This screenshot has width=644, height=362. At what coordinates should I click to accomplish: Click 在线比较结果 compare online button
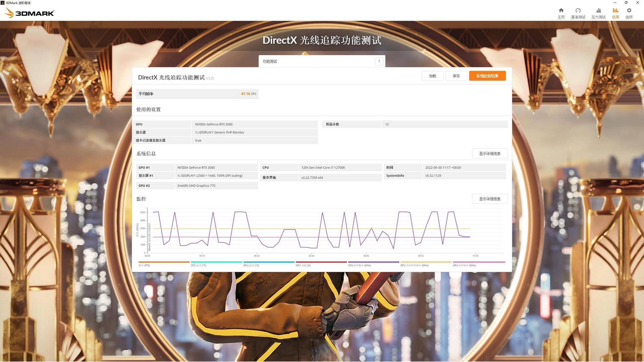[x=487, y=76]
